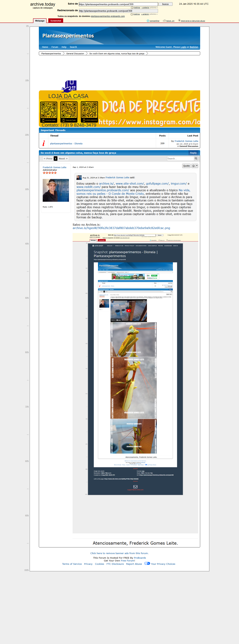Expand the post options dropdown arrow
Image resolution: width=239 pixels, height=644 pixels.
point(197,166)
